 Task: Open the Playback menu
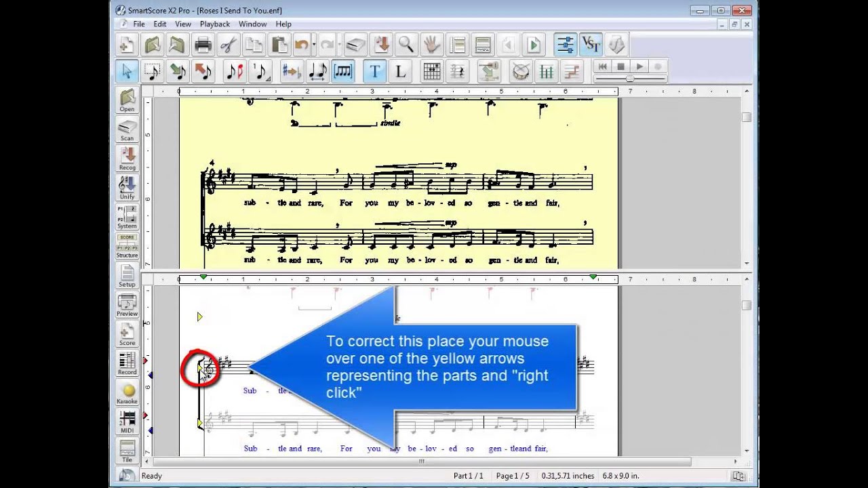point(215,24)
